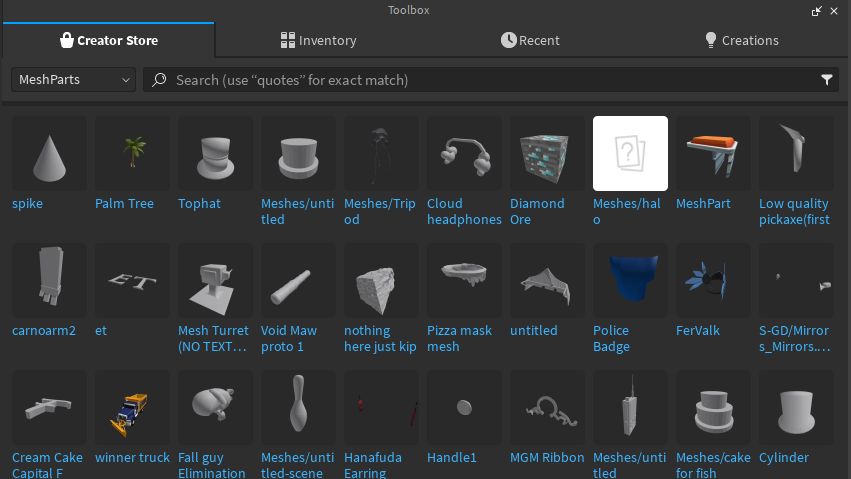Screen dimensions: 851x479
Task: Select the S-GD/Mirrors thumbnail
Action: tap(797, 280)
